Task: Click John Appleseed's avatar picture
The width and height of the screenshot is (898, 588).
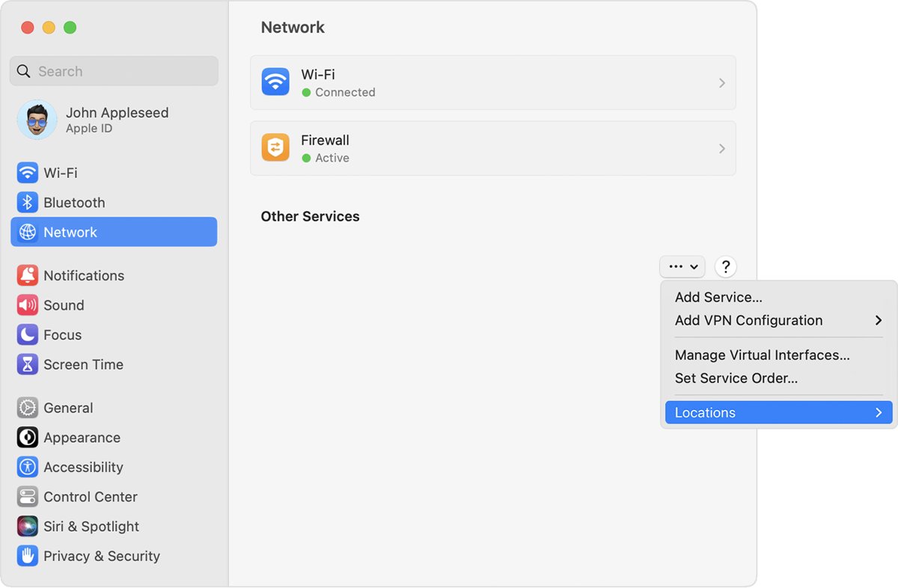Action: (37, 120)
